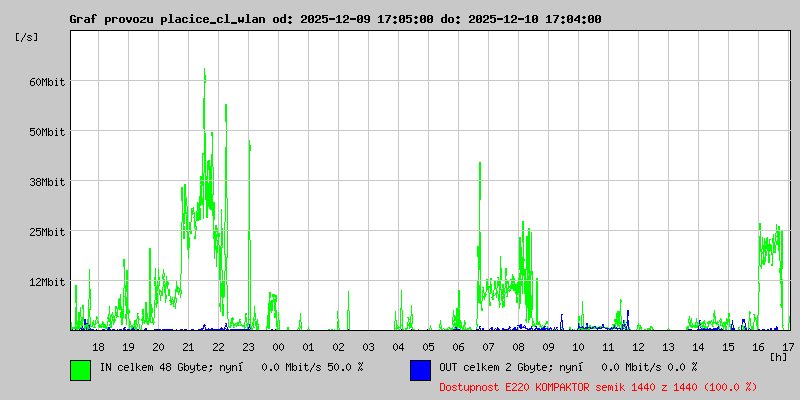Click hour 16 on the time axis
Viewport: 800px width, 400px height.
[x=758, y=346]
